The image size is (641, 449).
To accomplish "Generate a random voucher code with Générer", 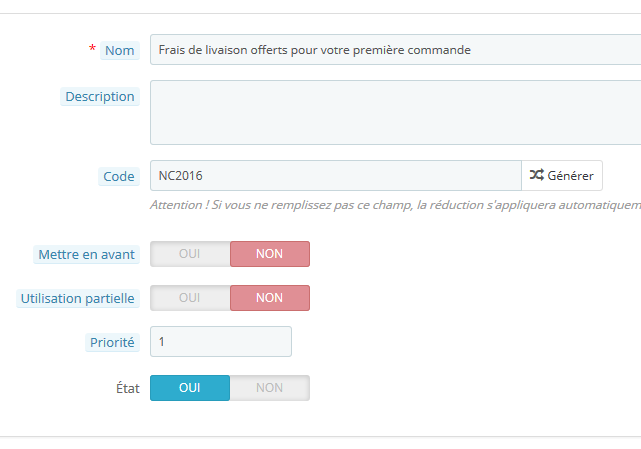I will (x=562, y=175).
